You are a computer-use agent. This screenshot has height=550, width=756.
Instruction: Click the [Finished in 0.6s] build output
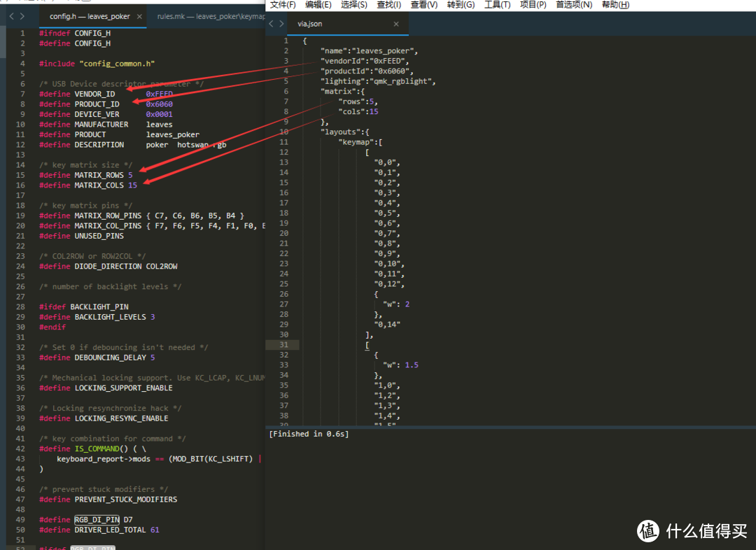[309, 434]
